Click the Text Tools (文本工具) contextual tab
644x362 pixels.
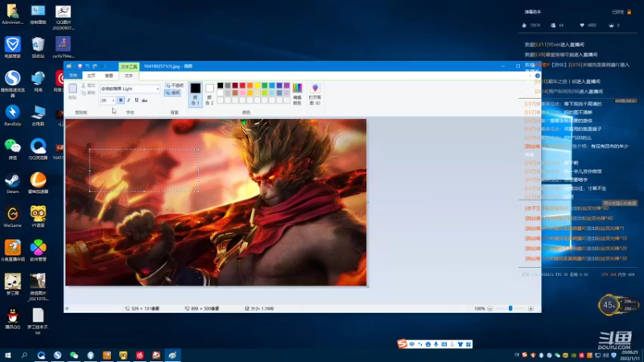click(129, 67)
